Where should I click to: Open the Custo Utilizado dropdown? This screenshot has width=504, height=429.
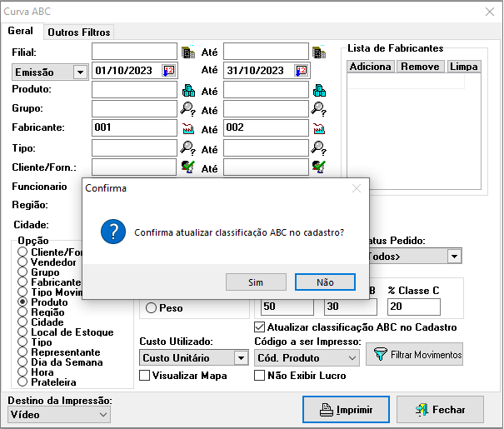(241, 358)
